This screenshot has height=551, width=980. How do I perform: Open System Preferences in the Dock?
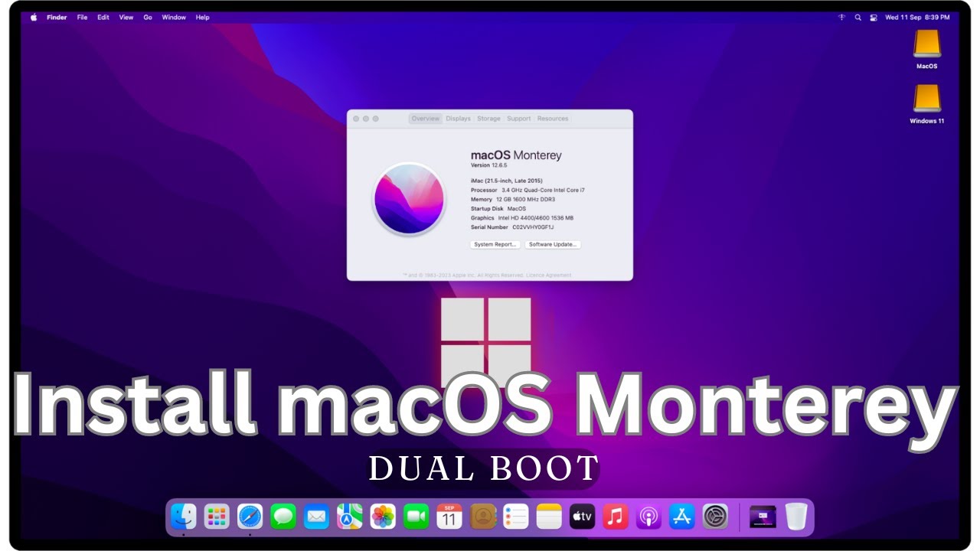[x=715, y=517]
